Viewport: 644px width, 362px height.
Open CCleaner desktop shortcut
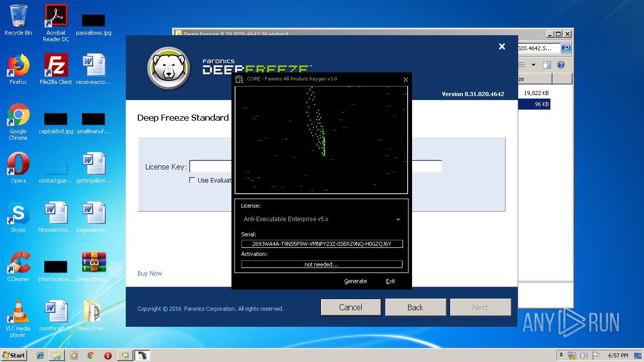(x=18, y=266)
